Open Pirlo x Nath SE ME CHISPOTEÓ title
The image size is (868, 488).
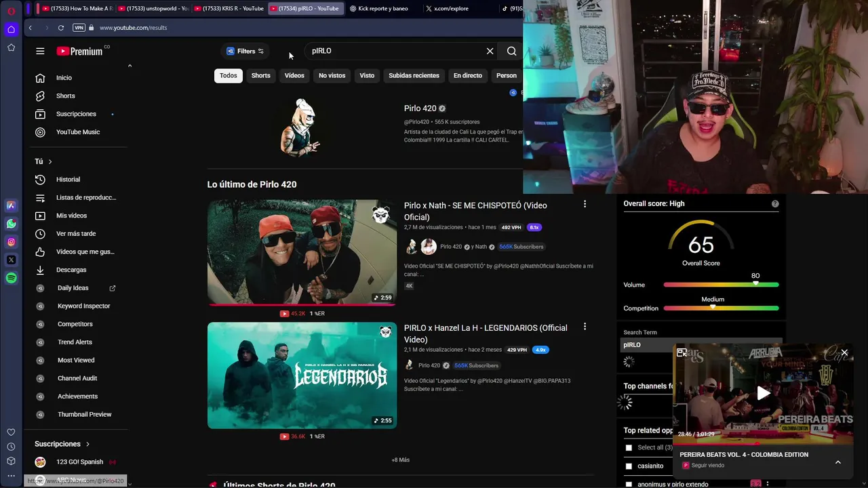475,211
